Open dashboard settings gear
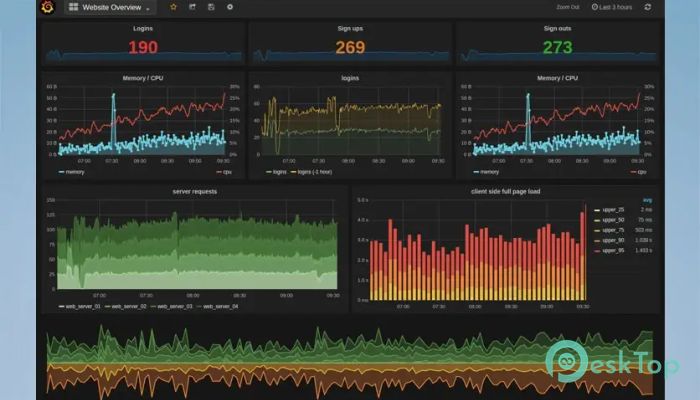 [230, 7]
